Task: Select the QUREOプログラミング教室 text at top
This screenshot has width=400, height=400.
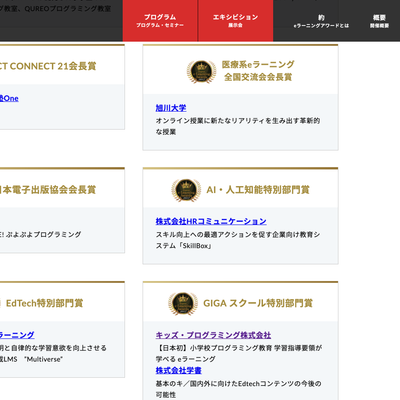Action: [x=68, y=9]
